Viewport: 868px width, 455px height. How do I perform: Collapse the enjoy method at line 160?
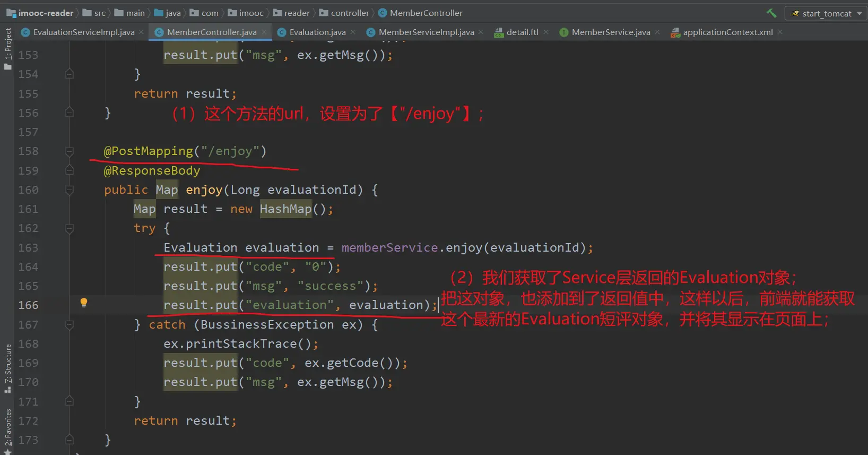[x=70, y=190]
